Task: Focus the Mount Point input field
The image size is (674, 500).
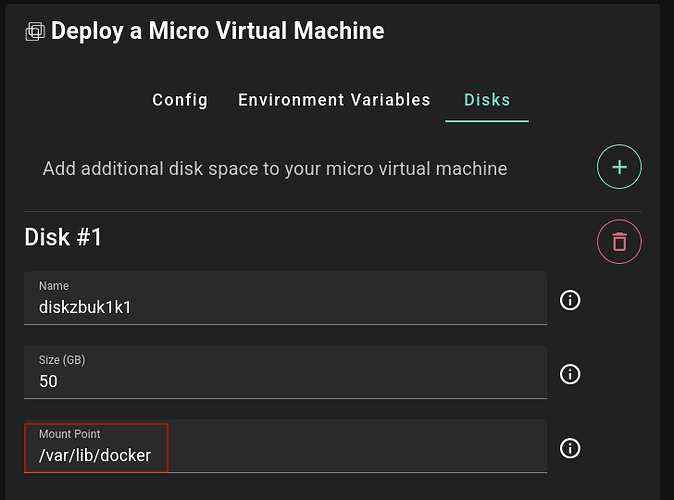Action: click(x=285, y=446)
